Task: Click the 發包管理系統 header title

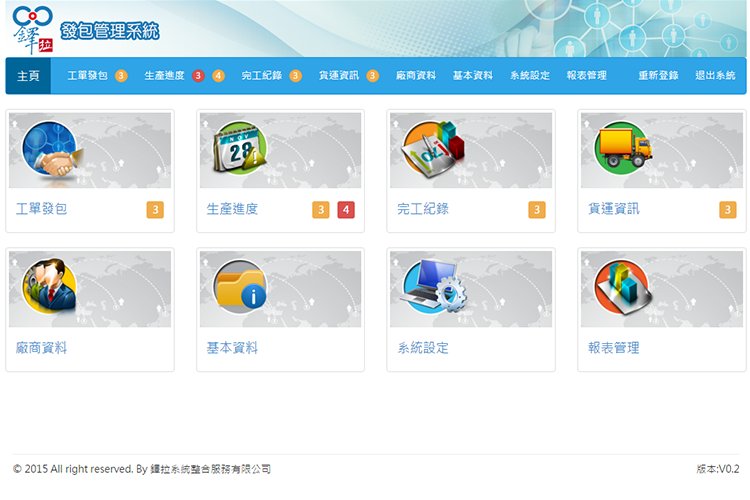Action: [110, 31]
